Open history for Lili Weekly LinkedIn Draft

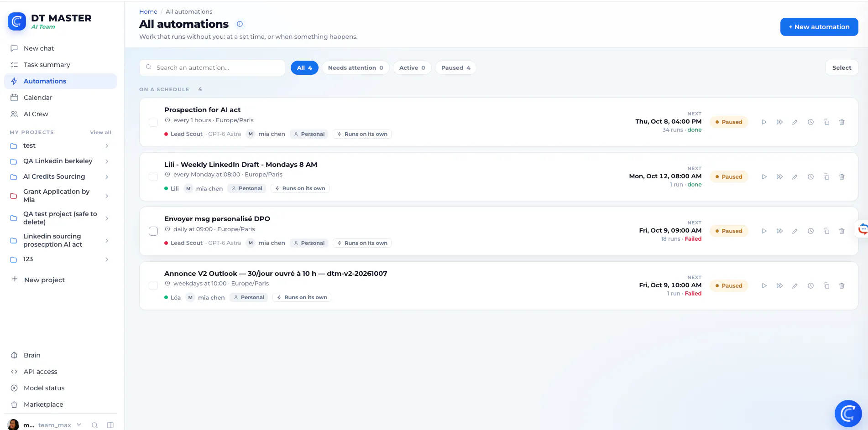click(810, 177)
